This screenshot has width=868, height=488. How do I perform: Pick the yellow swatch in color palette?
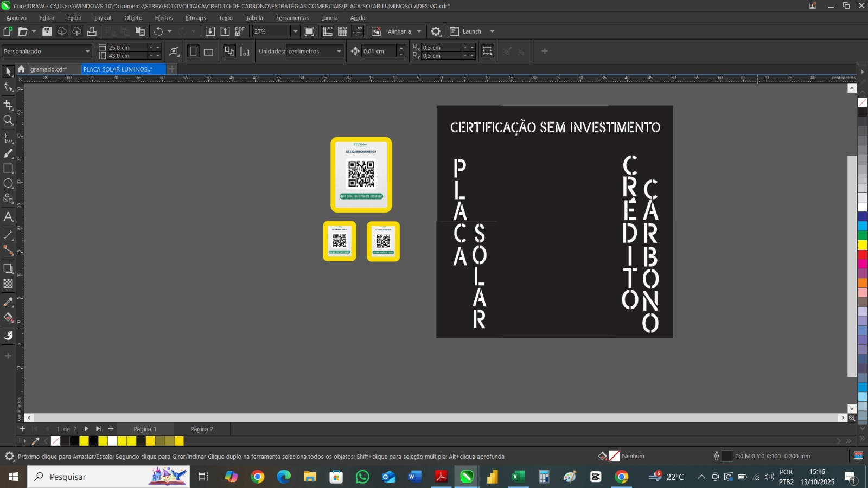(x=862, y=245)
